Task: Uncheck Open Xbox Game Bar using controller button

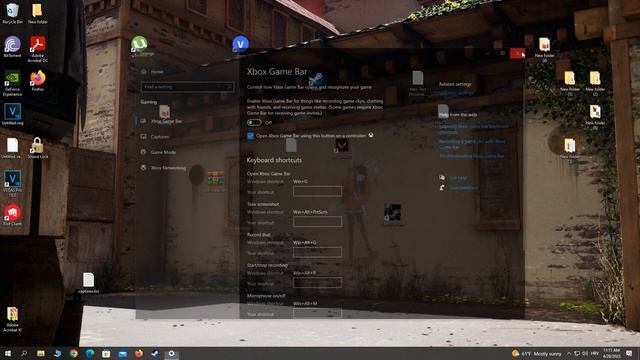Action: coord(250,136)
